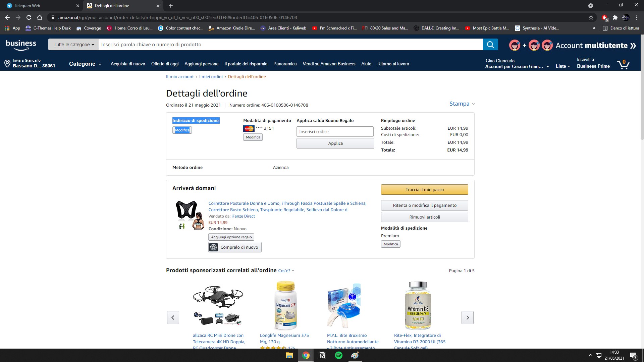
Task: Open the Liste dropdown
Action: 562,66
